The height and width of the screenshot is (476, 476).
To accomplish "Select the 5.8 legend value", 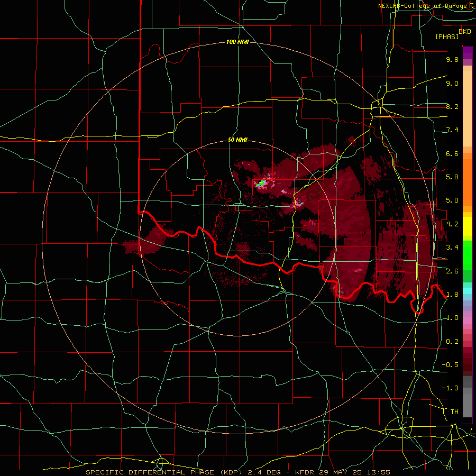I will click(452, 177).
